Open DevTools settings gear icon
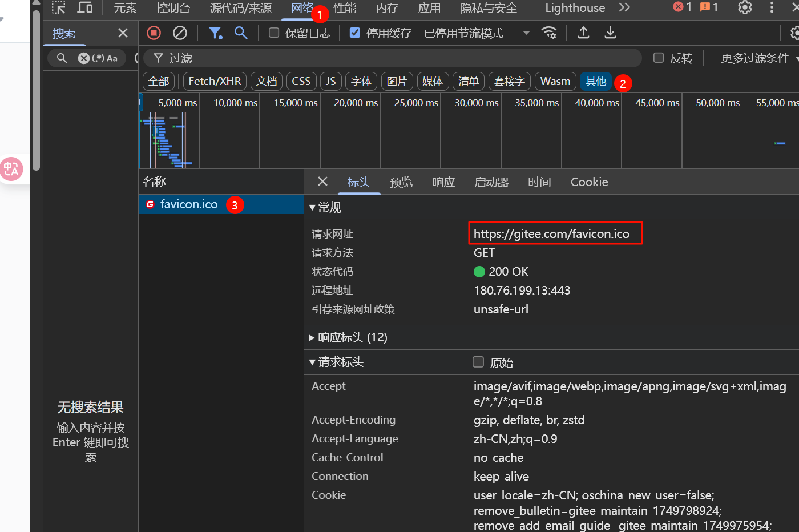The image size is (799, 532). click(745, 7)
